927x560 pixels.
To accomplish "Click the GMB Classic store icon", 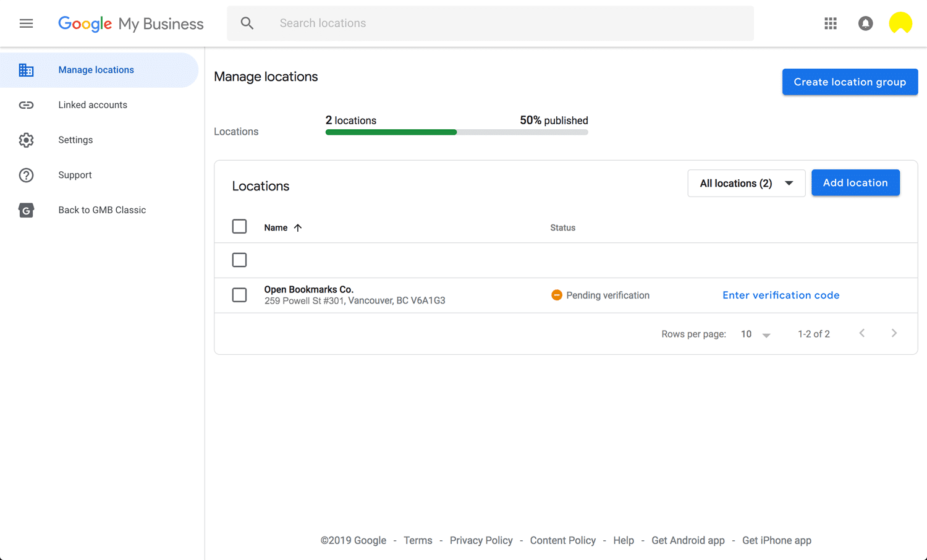I will coord(26,210).
